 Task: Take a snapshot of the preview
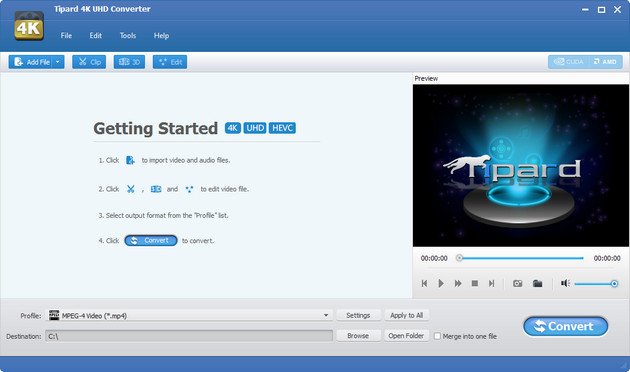coord(518,283)
